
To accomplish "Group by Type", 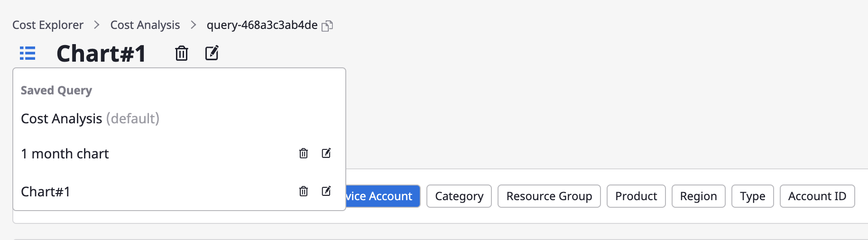I will point(753,196).
